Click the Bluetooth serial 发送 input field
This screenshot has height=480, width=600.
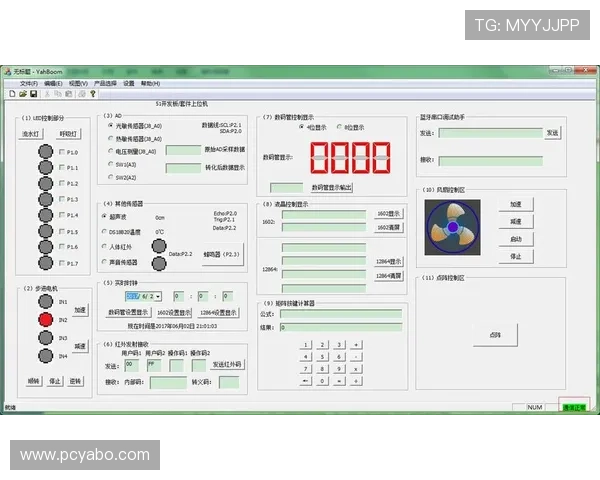pos(489,133)
